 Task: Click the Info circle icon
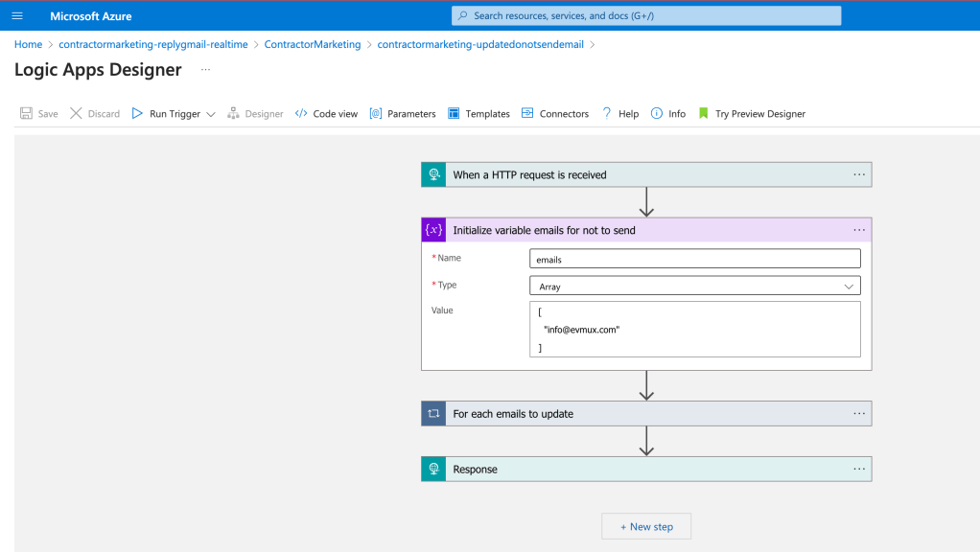point(657,113)
